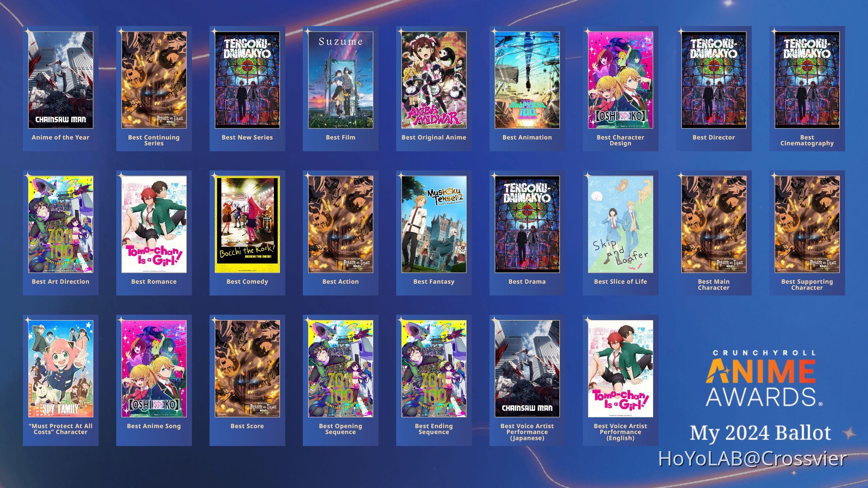
Task: Select the Best Slice of Life Skip and Loafer poster
Action: [621, 224]
